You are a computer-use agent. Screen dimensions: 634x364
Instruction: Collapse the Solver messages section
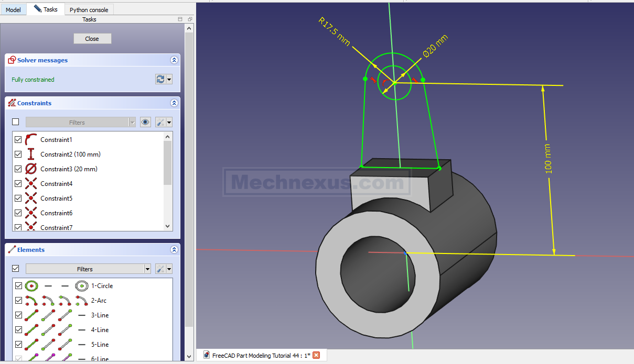tap(174, 60)
